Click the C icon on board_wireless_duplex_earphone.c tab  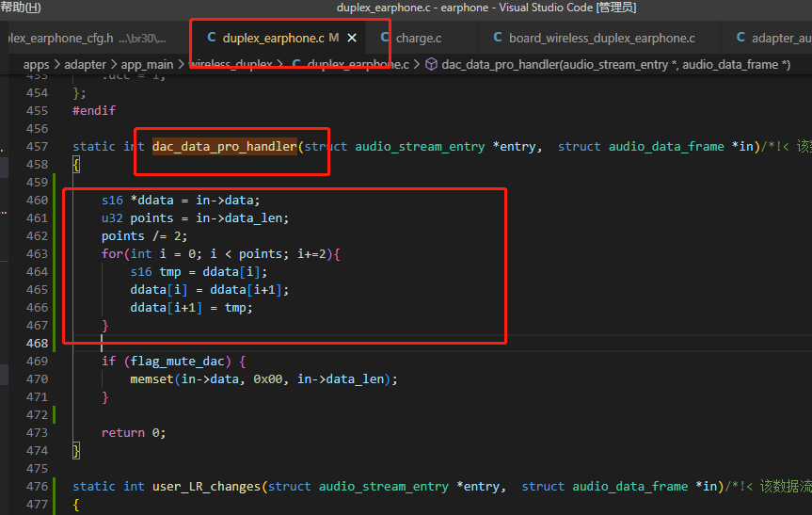point(498,38)
